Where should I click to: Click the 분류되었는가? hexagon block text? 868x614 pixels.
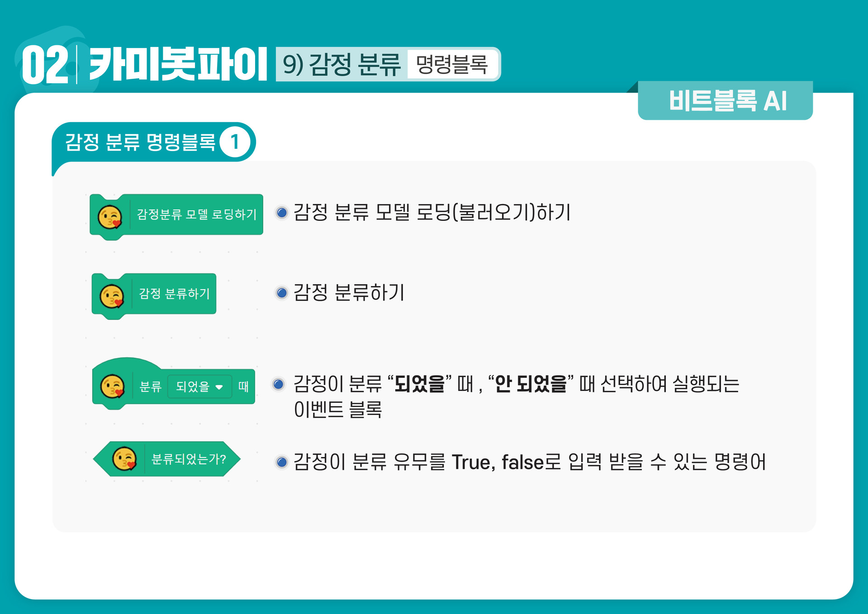(189, 459)
